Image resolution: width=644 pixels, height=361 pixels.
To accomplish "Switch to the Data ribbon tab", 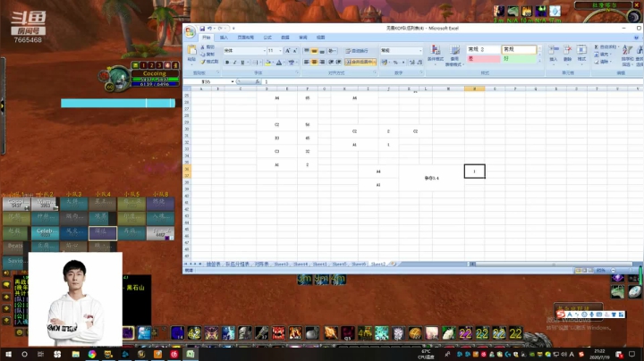I will click(285, 38).
